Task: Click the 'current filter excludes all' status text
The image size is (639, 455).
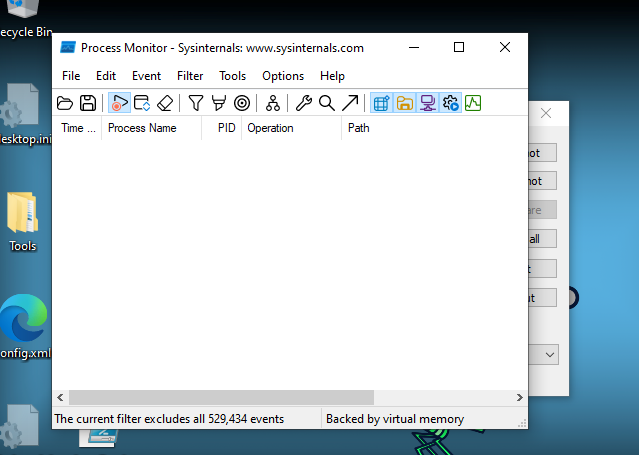Action: coord(169,419)
